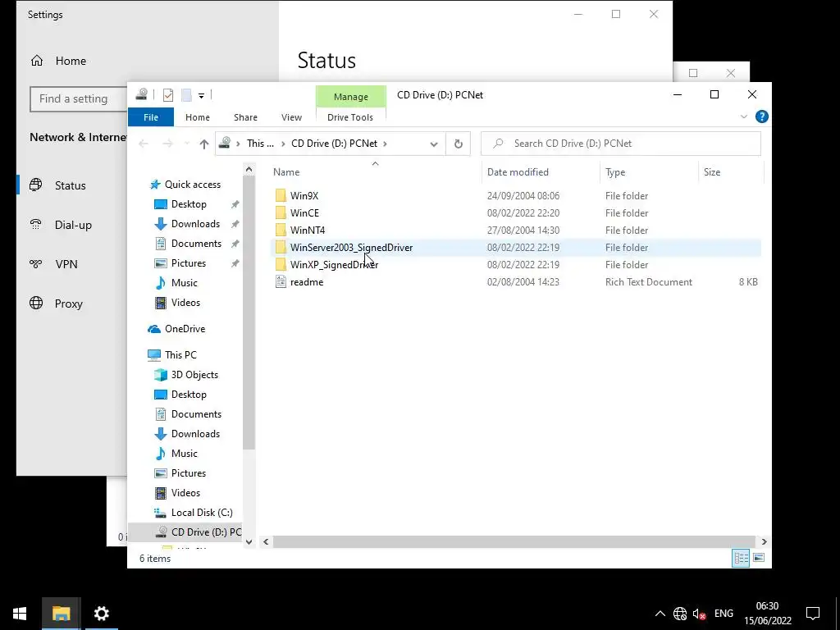Click File Explorer taskbar icon
The height and width of the screenshot is (630, 840).
61,614
